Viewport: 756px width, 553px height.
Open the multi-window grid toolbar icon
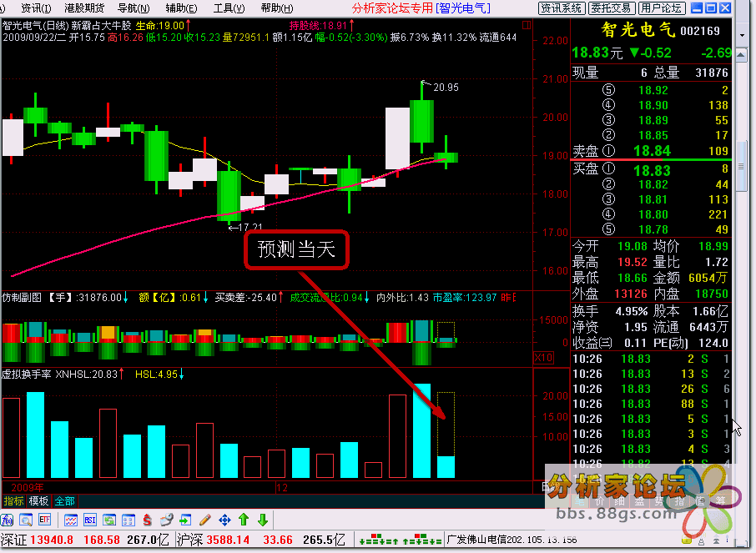(129, 520)
